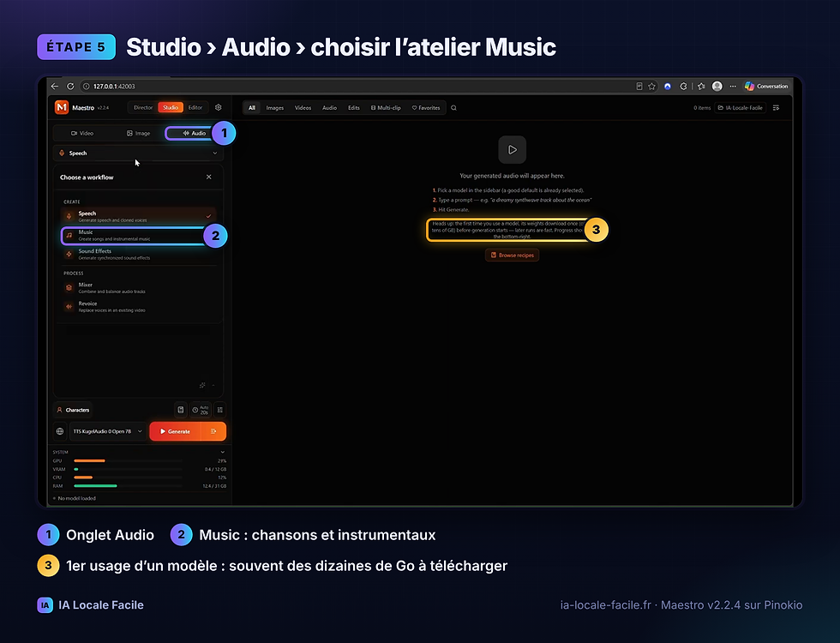Switch to the Image tab
The image size is (840, 643).
coord(138,134)
